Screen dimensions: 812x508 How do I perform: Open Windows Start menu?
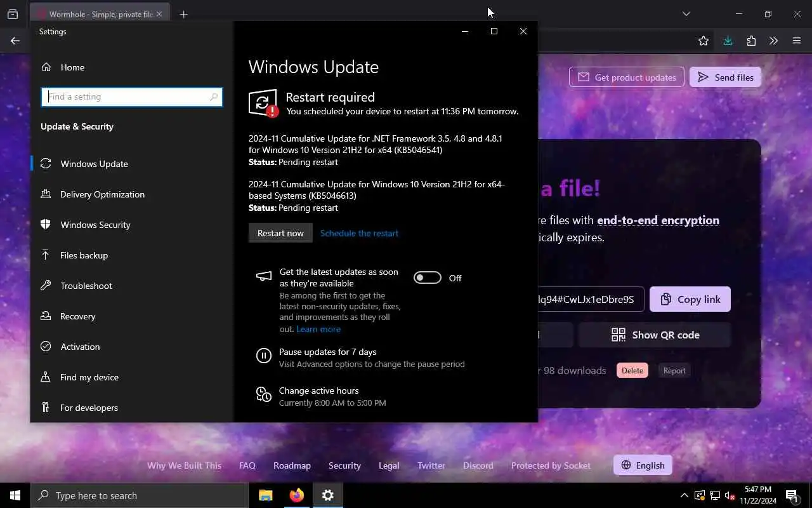point(15,495)
